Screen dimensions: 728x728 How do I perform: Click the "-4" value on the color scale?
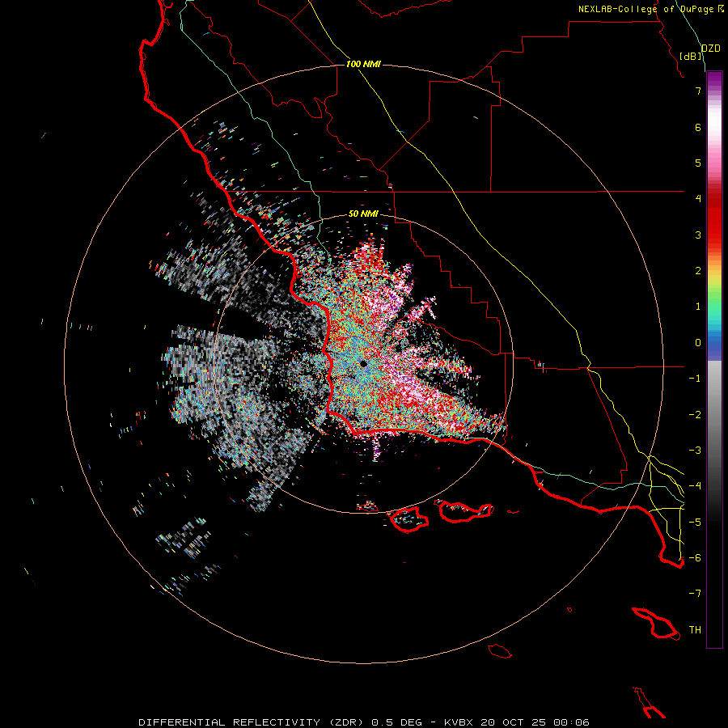pos(695,486)
